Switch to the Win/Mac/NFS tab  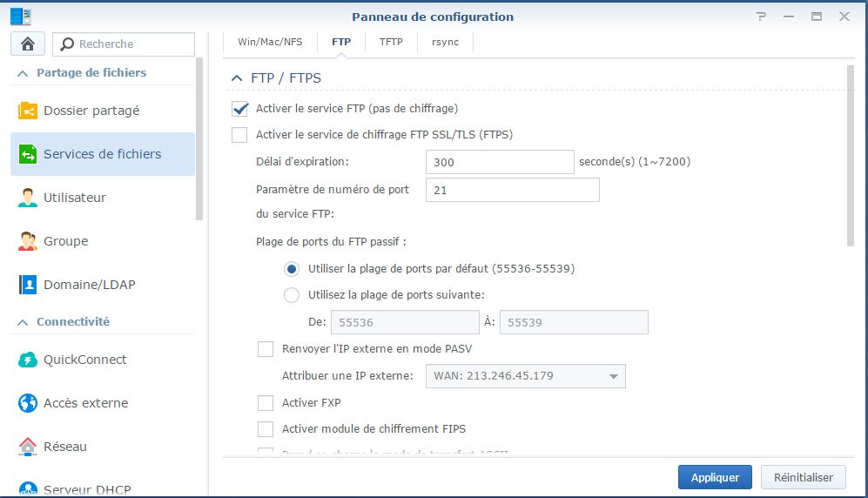[x=270, y=42]
